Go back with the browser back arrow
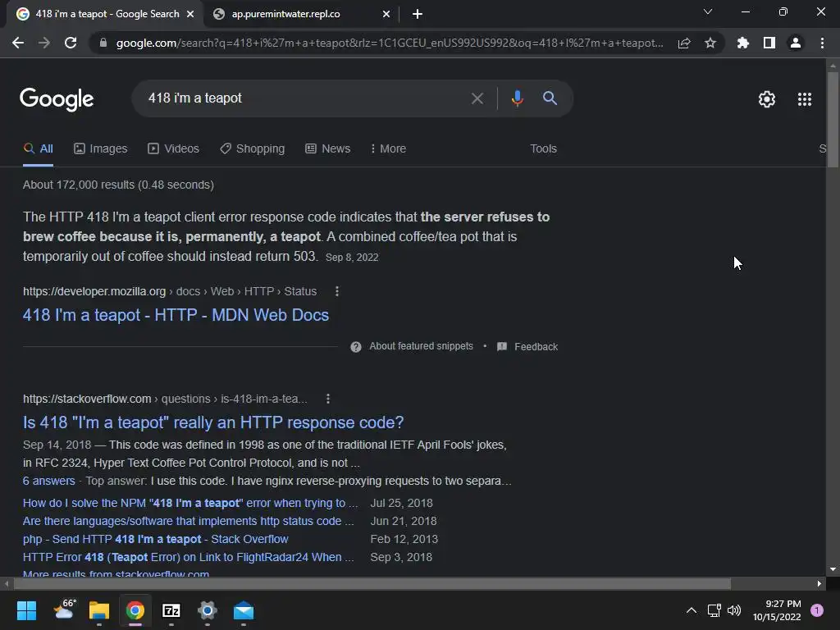The height and width of the screenshot is (630, 840). pos(18,43)
